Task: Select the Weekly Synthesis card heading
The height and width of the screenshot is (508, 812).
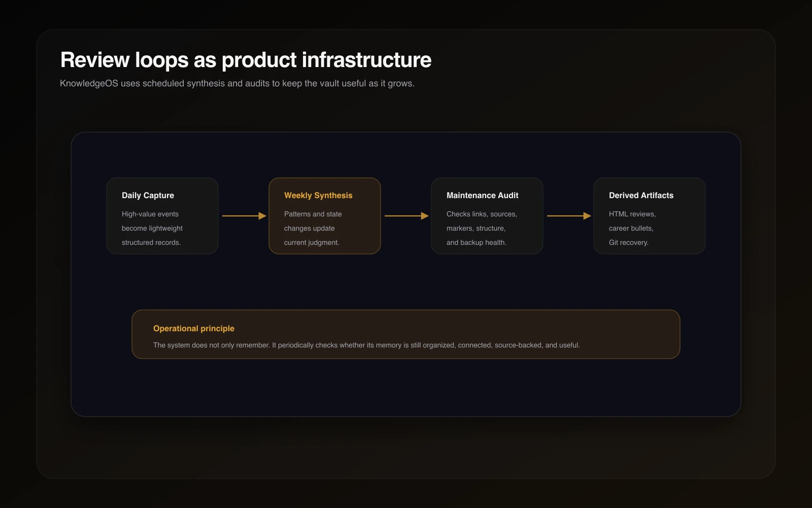Action: [318, 196]
